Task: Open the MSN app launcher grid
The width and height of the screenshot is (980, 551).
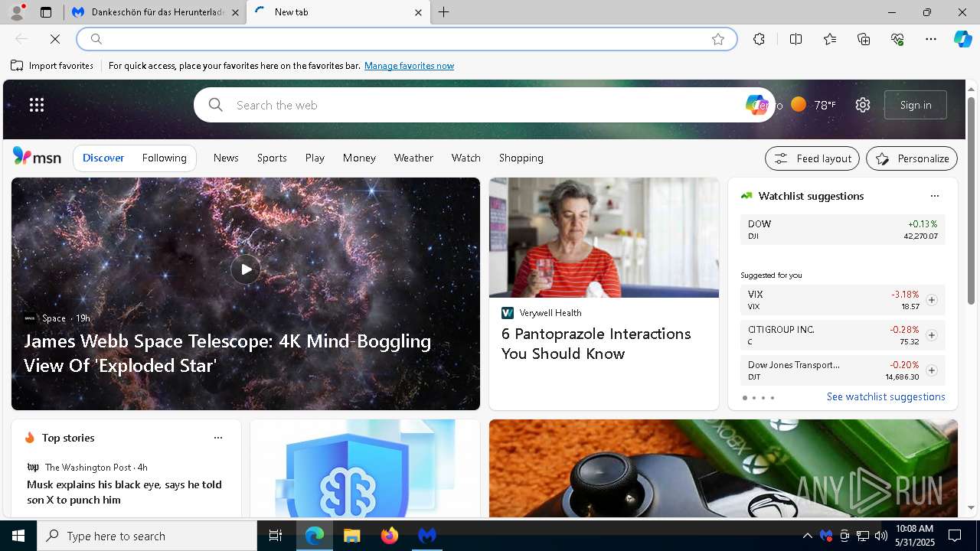Action: coord(37,105)
